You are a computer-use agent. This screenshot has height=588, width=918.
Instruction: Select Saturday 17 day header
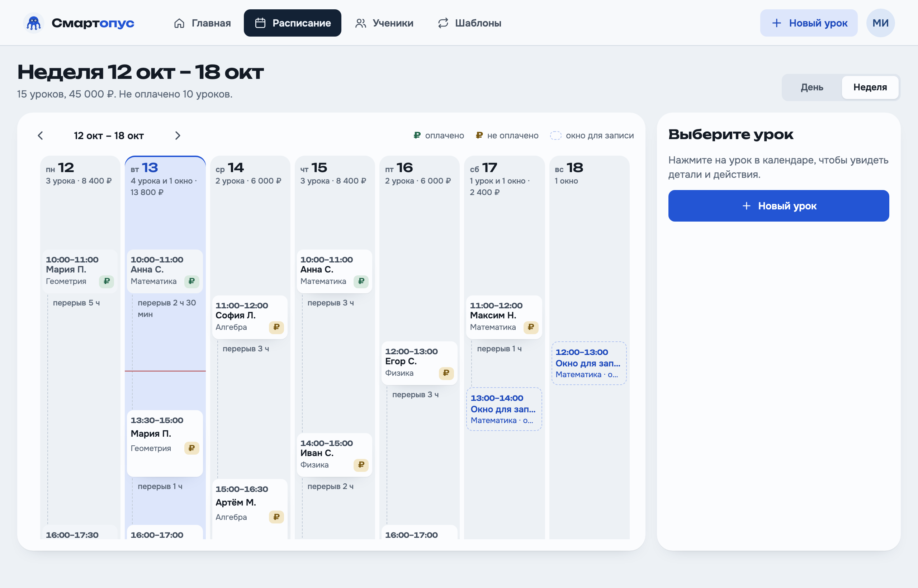click(504, 180)
